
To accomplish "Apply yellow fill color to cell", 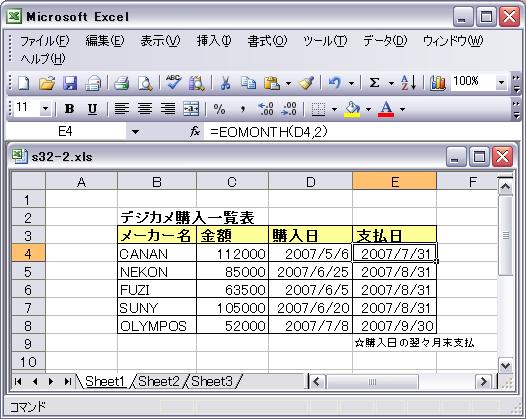I will pos(352,109).
